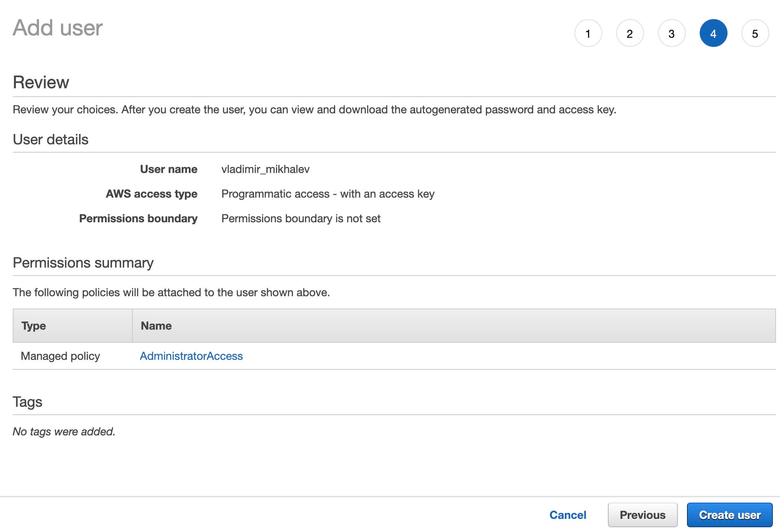Click the AdministratorAccess policy link

[x=191, y=355]
